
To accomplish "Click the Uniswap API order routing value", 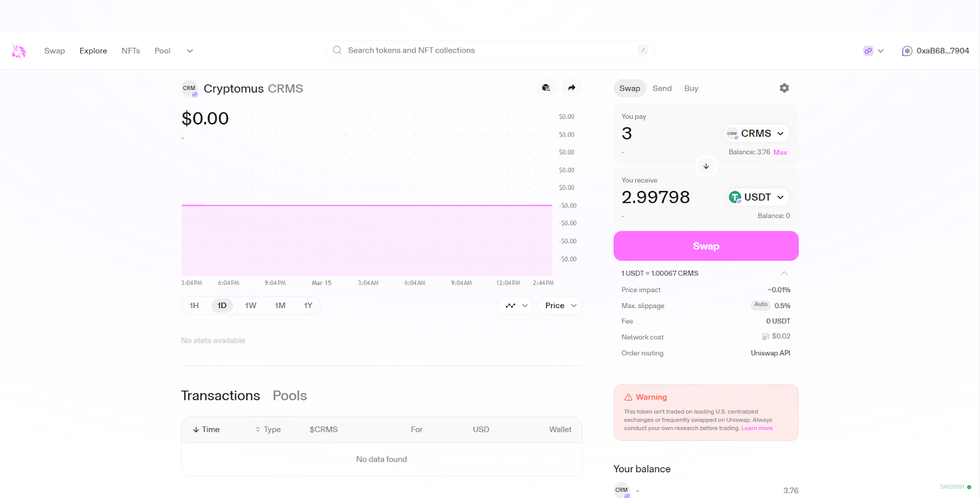I will (771, 353).
